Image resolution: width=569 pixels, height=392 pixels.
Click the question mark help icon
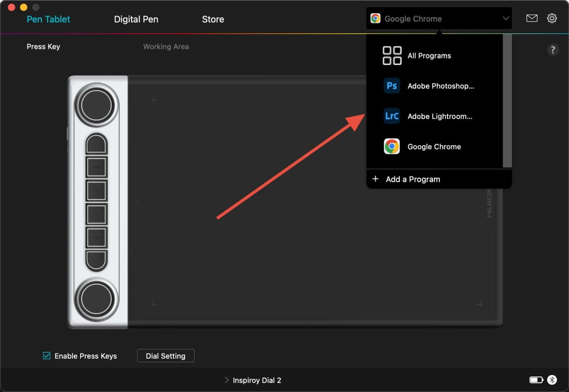(x=552, y=50)
